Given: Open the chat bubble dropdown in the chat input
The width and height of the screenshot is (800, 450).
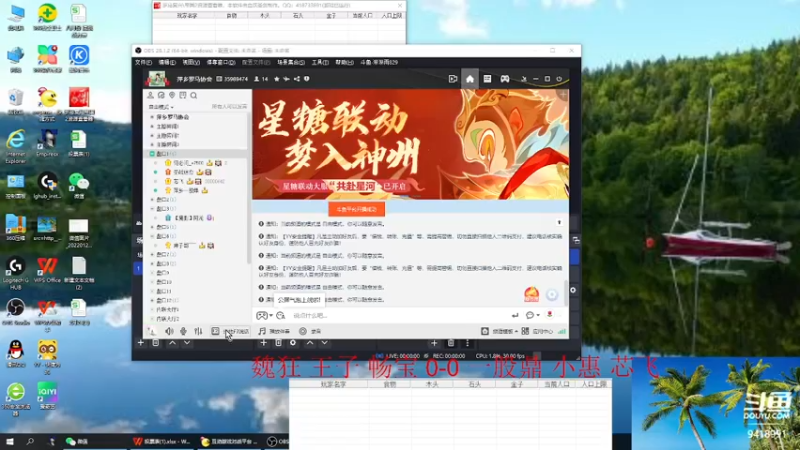Looking at the screenshot, I should tap(532, 315).
